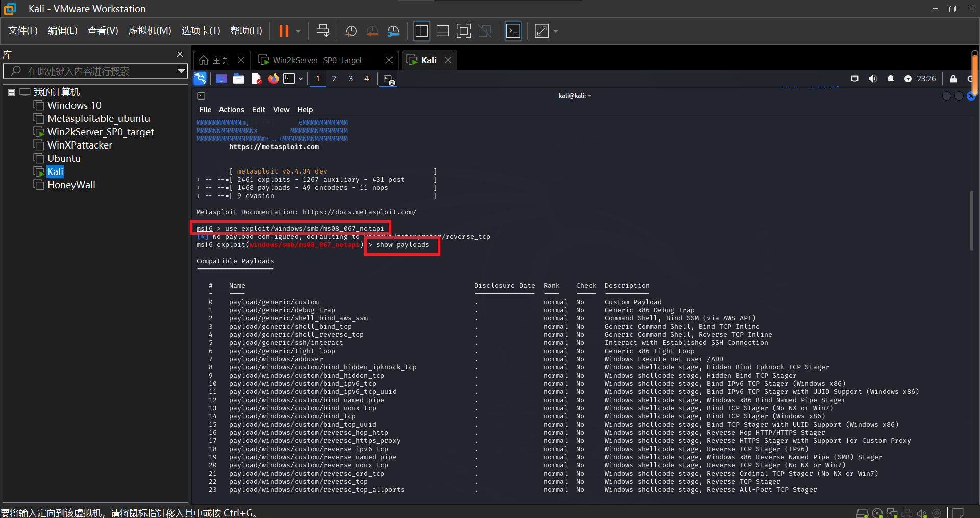Open the 帮助(H) menu
The image size is (980, 518).
pos(246,31)
